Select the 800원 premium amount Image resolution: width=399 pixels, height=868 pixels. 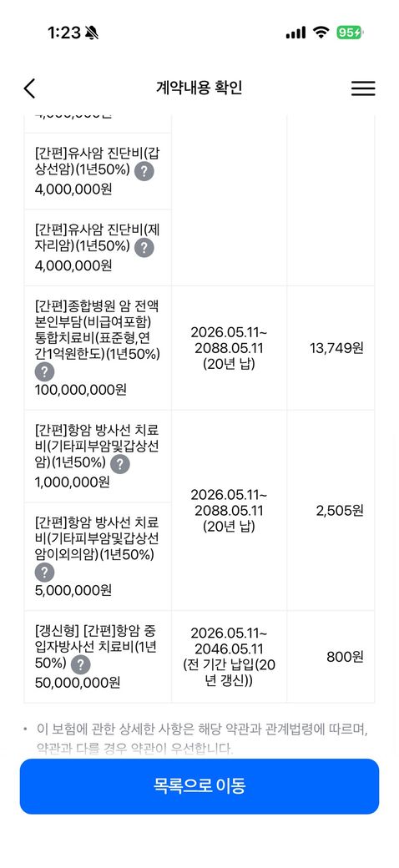[345, 657]
